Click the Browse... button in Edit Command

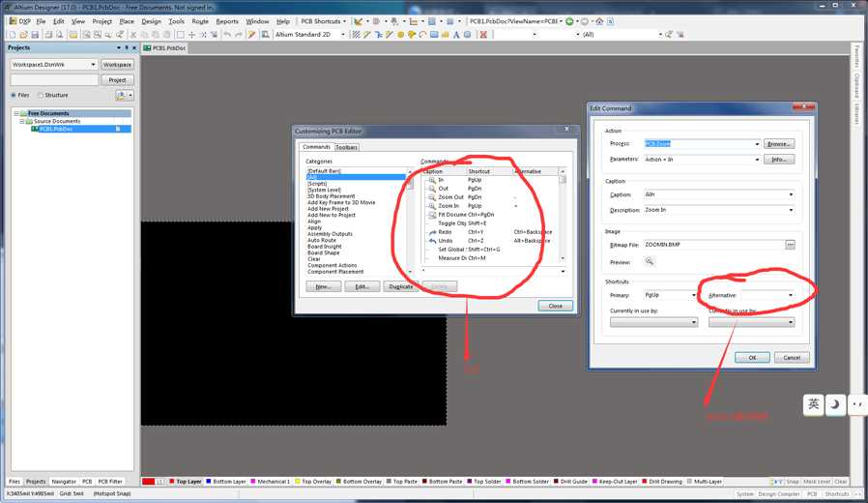[779, 144]
